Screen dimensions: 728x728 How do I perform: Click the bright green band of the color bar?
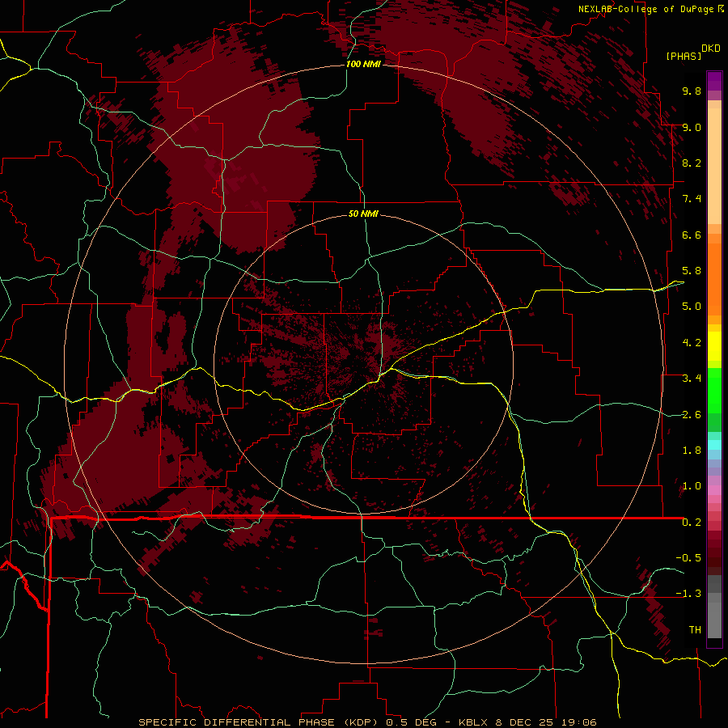(x=714, y=391)
